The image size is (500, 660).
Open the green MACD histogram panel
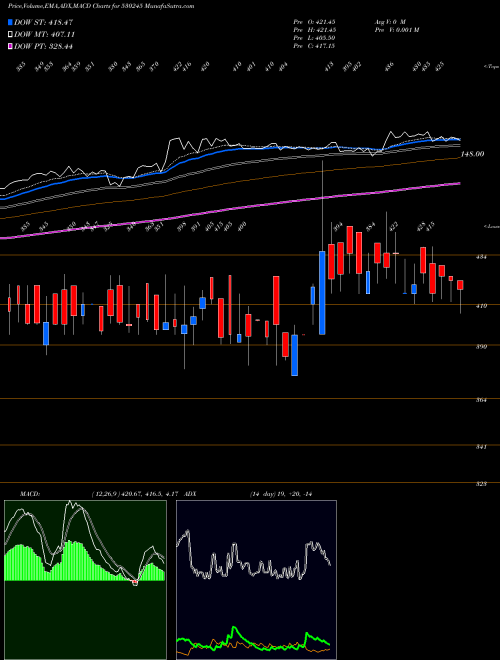click(x=85, y=580)
